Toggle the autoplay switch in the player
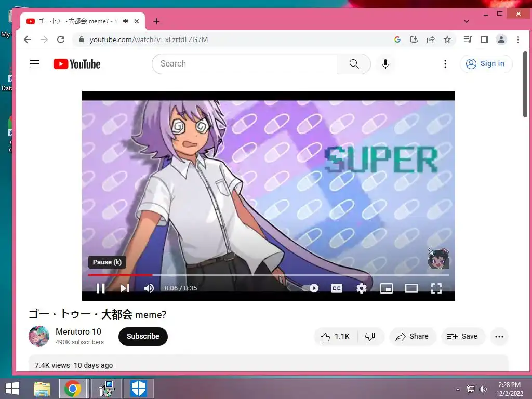Image resolution: width=532 pixels, height=399 pixels. tap(311, 288)
